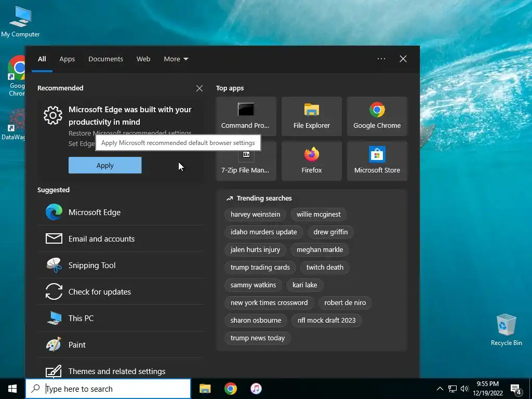Search trending 'kari lake'
Screen dimensions: 532x399
pos(304,285)
